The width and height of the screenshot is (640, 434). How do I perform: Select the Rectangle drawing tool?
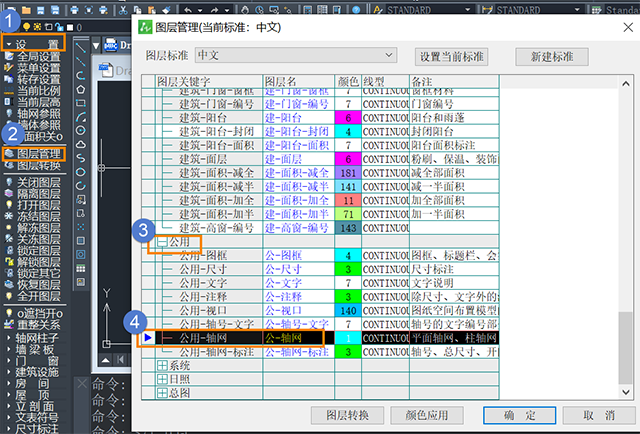coord(80,103)
